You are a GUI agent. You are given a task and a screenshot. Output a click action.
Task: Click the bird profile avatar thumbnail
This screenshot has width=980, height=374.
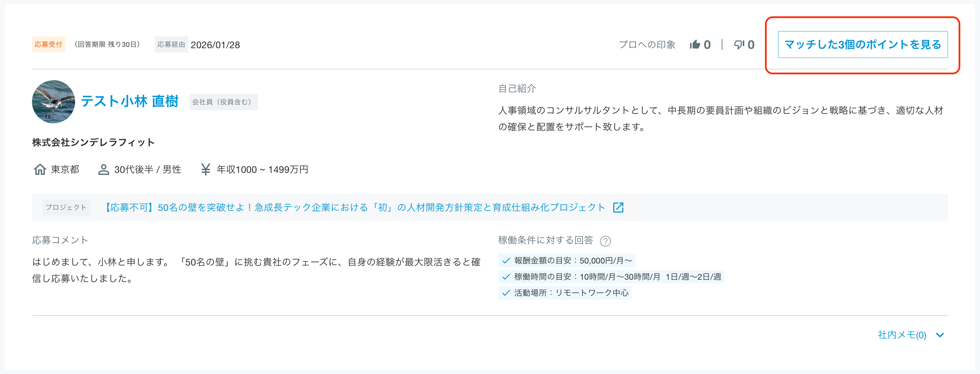coord(53,101)
